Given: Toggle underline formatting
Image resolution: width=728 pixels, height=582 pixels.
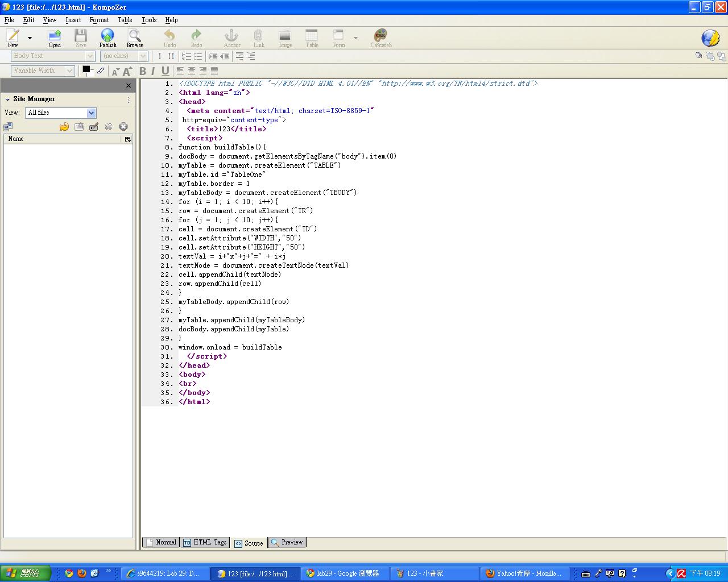Looking at the screenshot, I should coord(165,70).
